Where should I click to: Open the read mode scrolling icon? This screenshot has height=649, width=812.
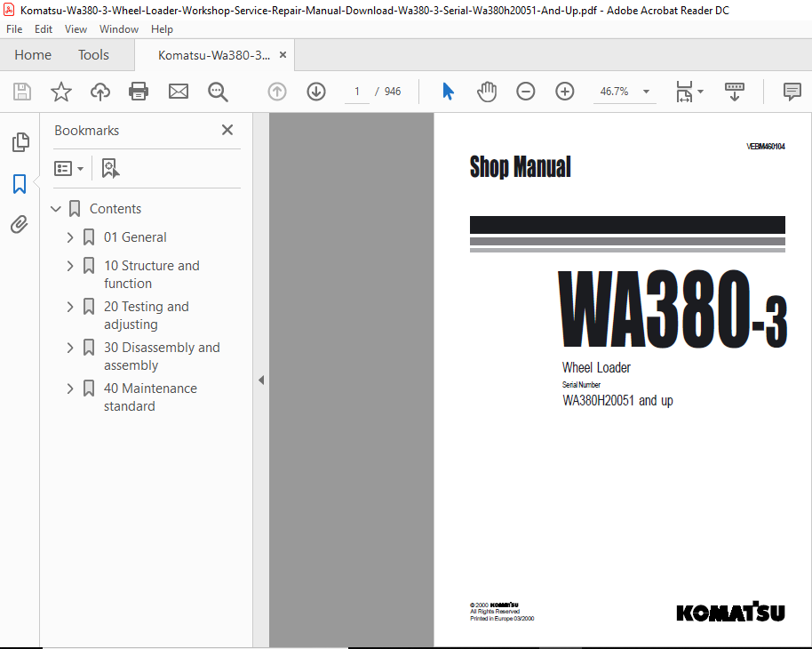tap(735, 92)
